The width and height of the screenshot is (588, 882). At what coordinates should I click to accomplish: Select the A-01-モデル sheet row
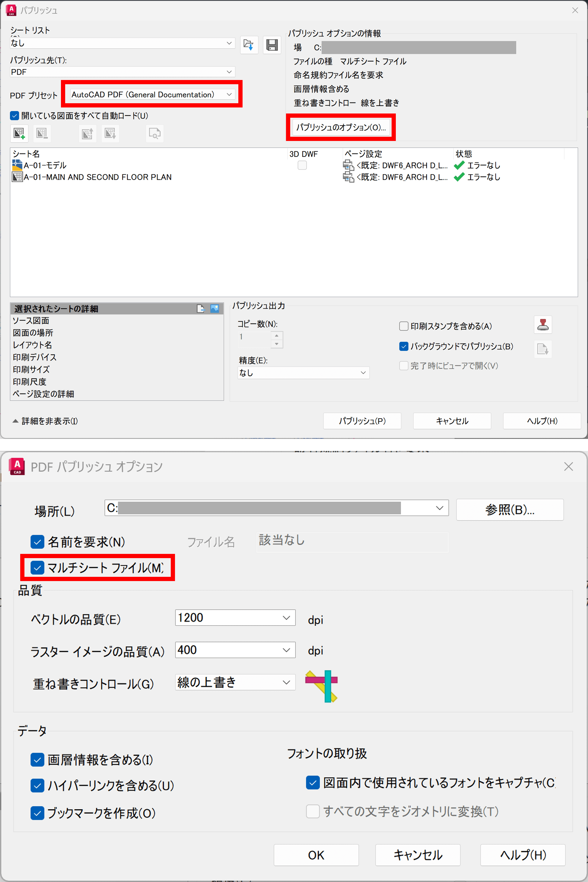[45, 165]
